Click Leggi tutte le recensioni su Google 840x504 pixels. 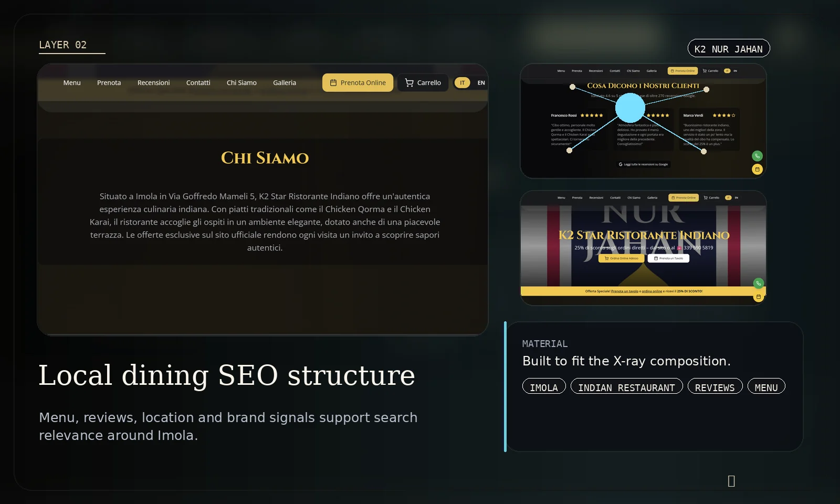pos(644,164)
